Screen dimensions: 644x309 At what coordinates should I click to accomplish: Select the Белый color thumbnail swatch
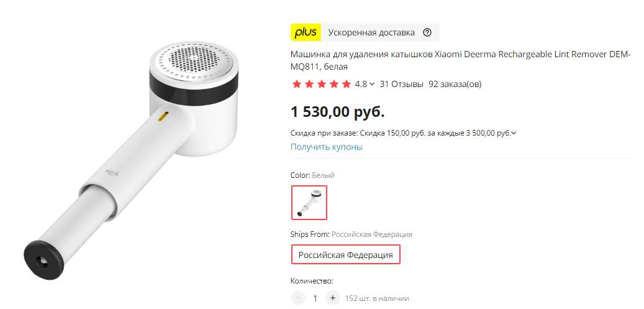(309, 203)
